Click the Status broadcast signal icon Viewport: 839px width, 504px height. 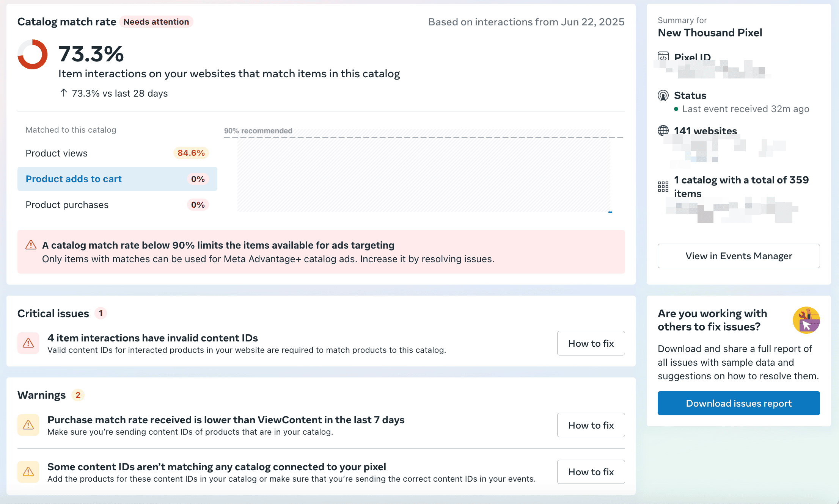tap(663, 95)
